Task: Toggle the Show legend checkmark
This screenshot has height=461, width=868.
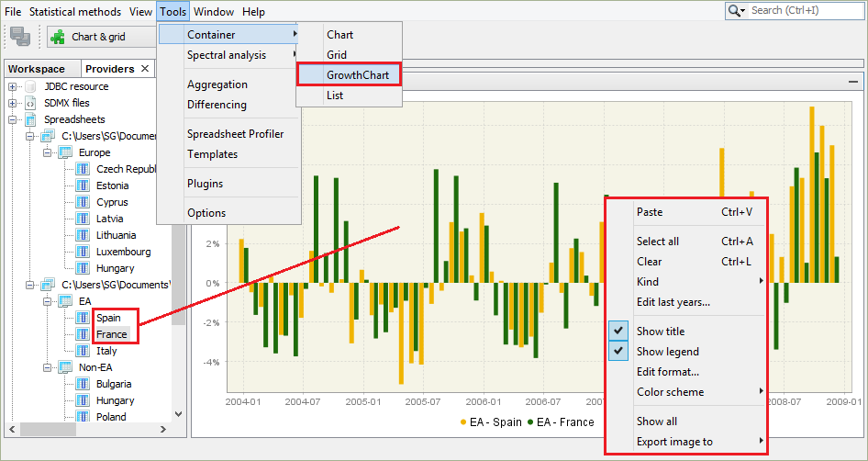Action: [x=618, y=352]
